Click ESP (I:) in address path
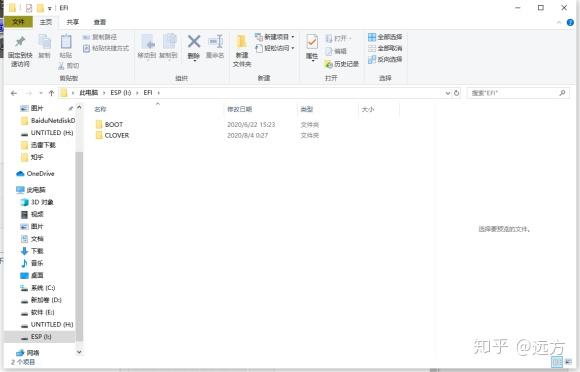The height and width of the screenshot is (372, 580). click(121, 92)
